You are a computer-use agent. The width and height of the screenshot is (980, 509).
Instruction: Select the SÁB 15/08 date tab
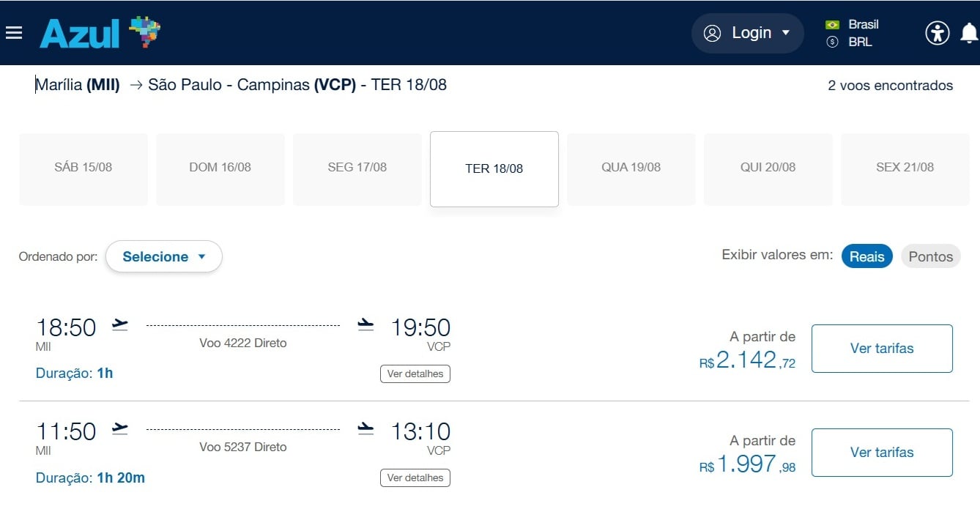(x=83, y=168)
